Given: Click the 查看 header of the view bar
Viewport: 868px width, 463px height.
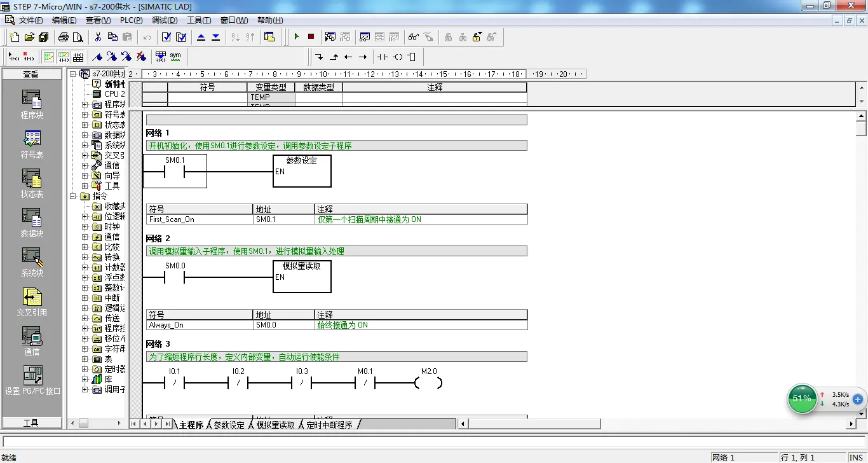Looking at the screenshot, I should tap(31, 74).
